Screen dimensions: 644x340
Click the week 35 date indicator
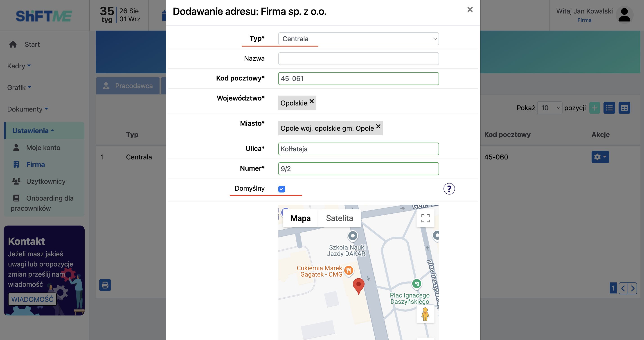point(119,15)
